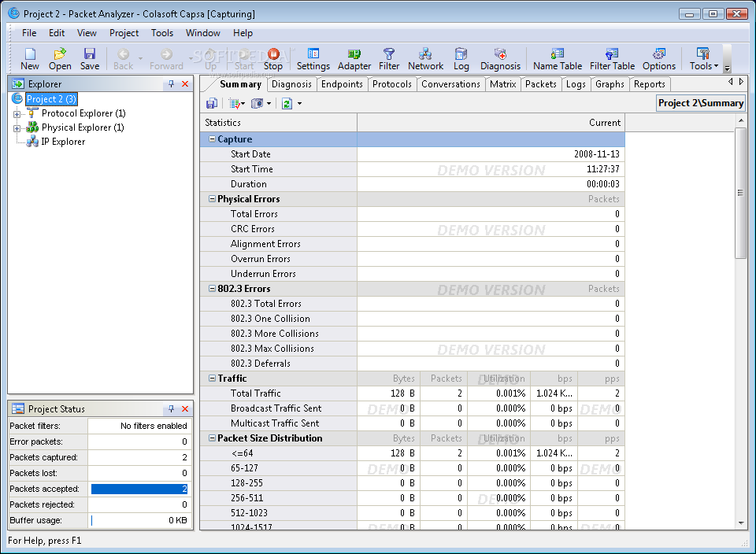Viewport: 756px width, 554px height.
Task: Pin the Project Status panel
Action: click(x=171, y=409)
